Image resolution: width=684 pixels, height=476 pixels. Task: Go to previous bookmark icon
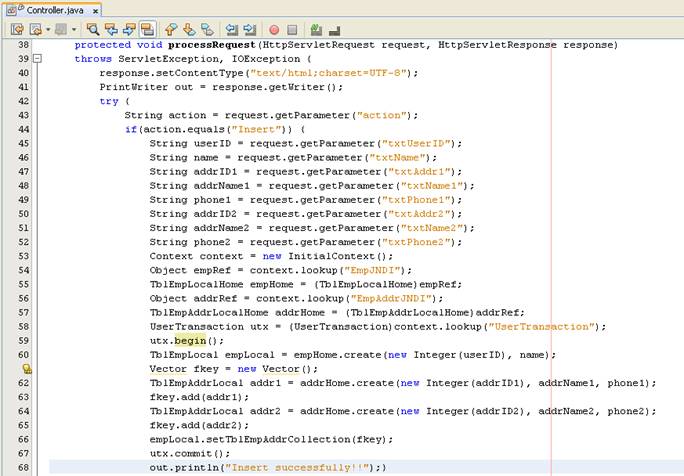click(171, 30)
